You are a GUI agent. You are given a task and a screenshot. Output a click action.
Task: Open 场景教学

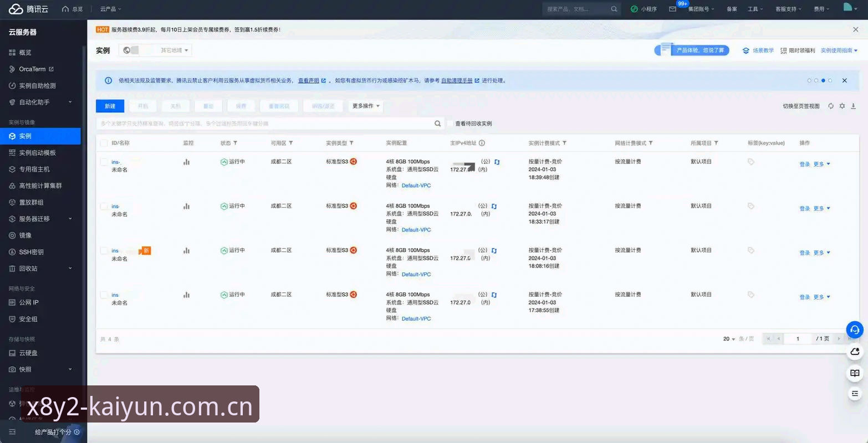click(x=758, y=50)
